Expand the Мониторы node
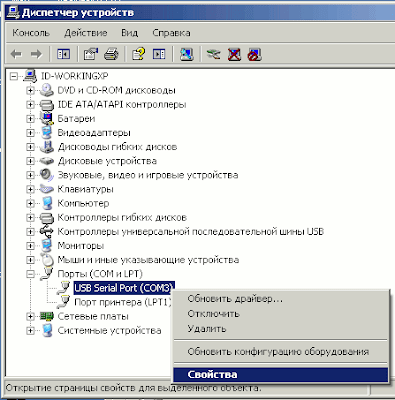Image resolution: width=395 pixels, height=400 pixels. pos(30,246)
